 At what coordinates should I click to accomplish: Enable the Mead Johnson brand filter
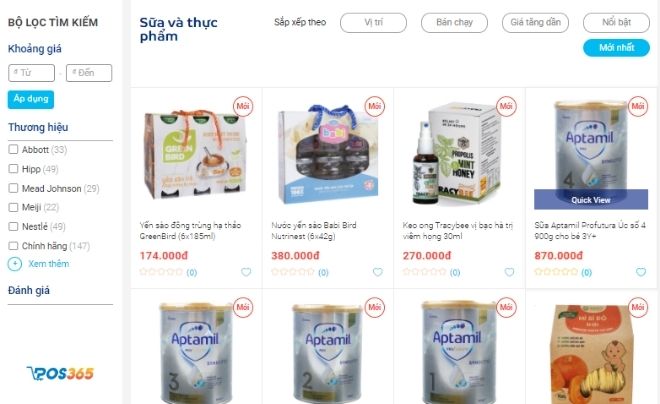13,188
